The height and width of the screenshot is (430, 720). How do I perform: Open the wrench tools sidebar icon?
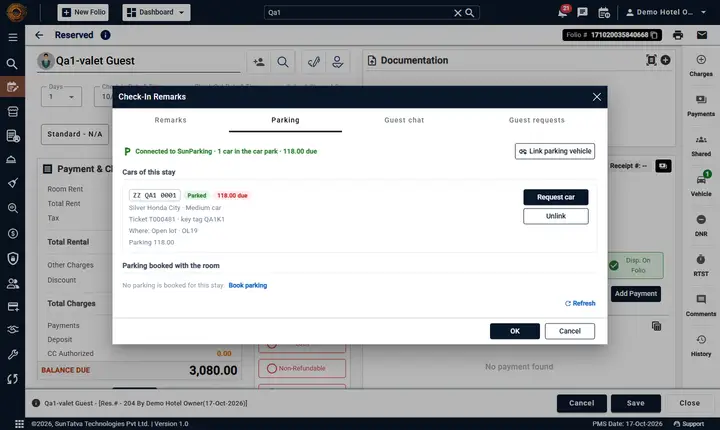tap(13, 354)
